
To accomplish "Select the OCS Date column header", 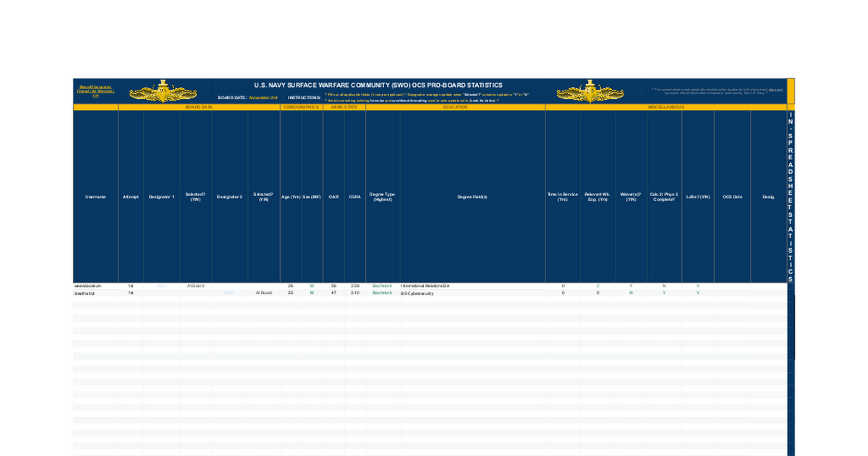I will (x=732, y=197).
